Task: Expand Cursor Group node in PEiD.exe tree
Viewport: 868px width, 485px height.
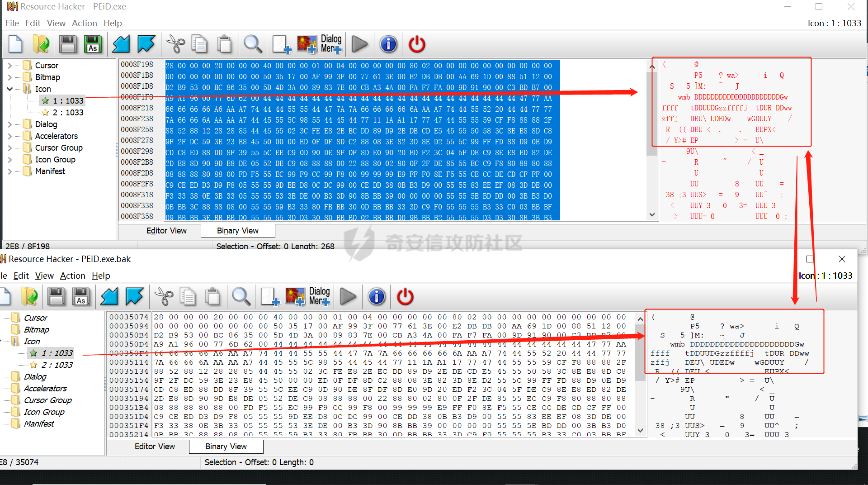Action: click(x=10, y=148)
